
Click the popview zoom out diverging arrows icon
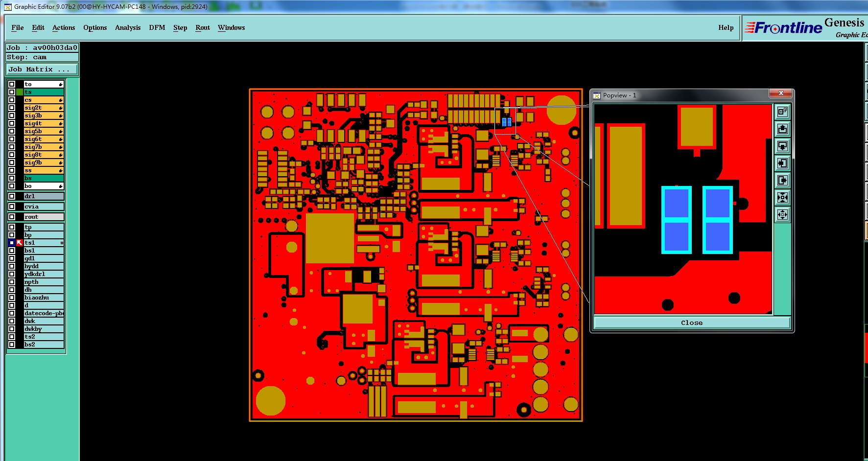[x=782, y=215]
